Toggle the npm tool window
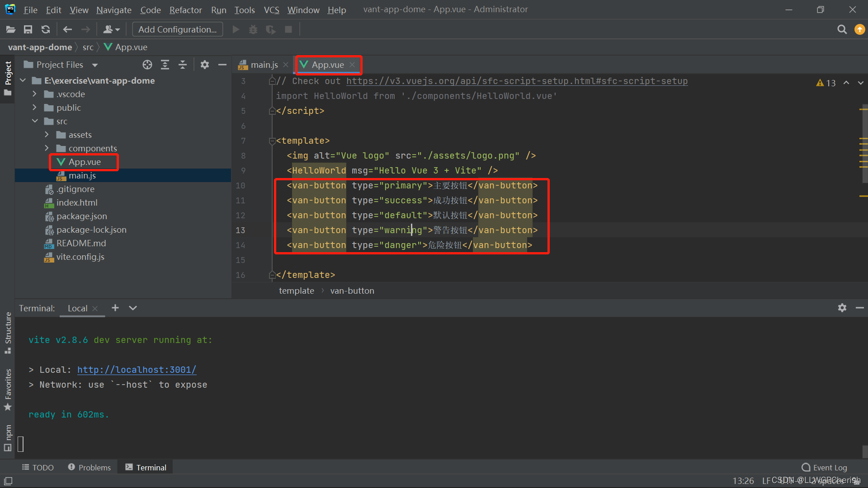The height and width of the screenshot is (488, 868). tap(8, 435)
